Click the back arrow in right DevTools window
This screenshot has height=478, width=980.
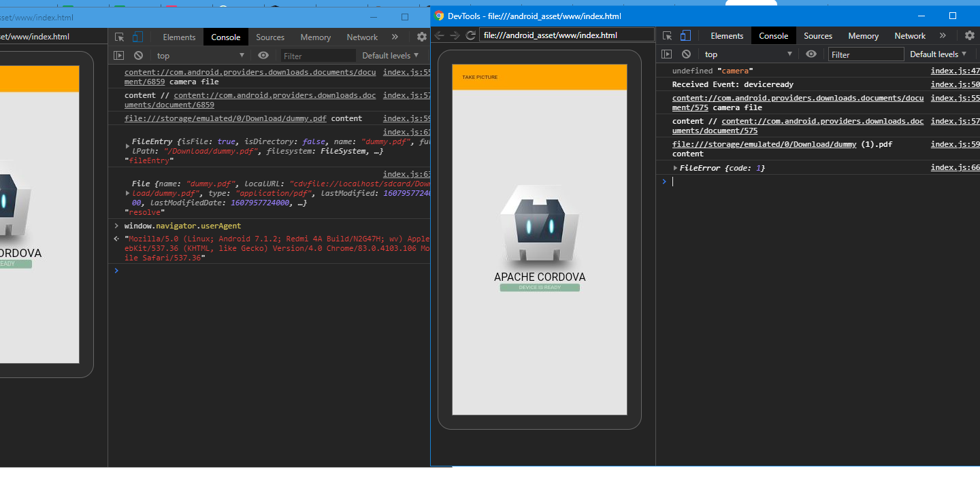pyautogui.click(x=440, y=35)
